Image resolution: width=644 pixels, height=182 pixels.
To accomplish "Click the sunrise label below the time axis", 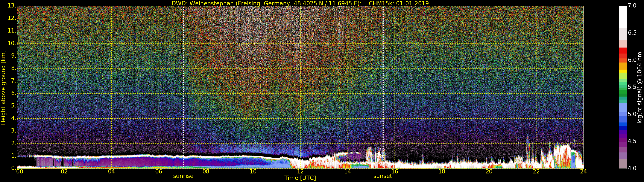I will 183,176.
